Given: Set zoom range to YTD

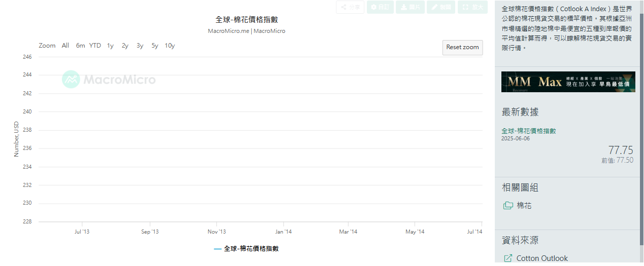Looking at the screenshot, I should click(x=95, y=46).
